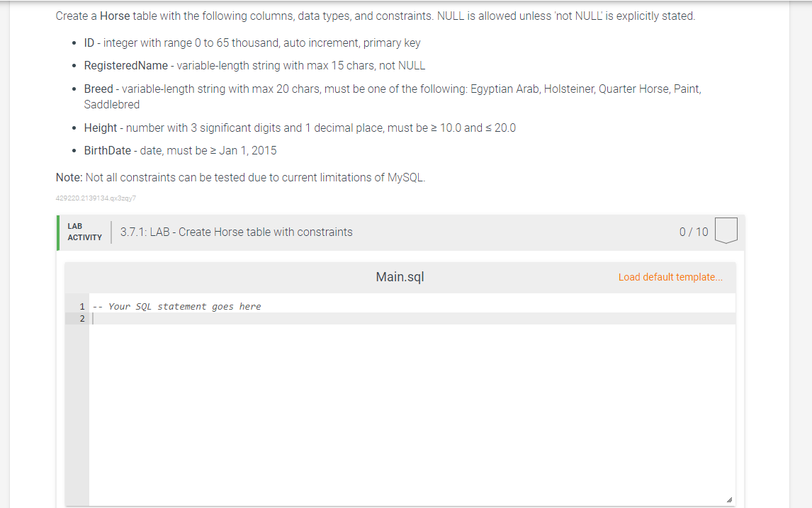Click the score indicator showing 0 / 10

tap(692, 231)
